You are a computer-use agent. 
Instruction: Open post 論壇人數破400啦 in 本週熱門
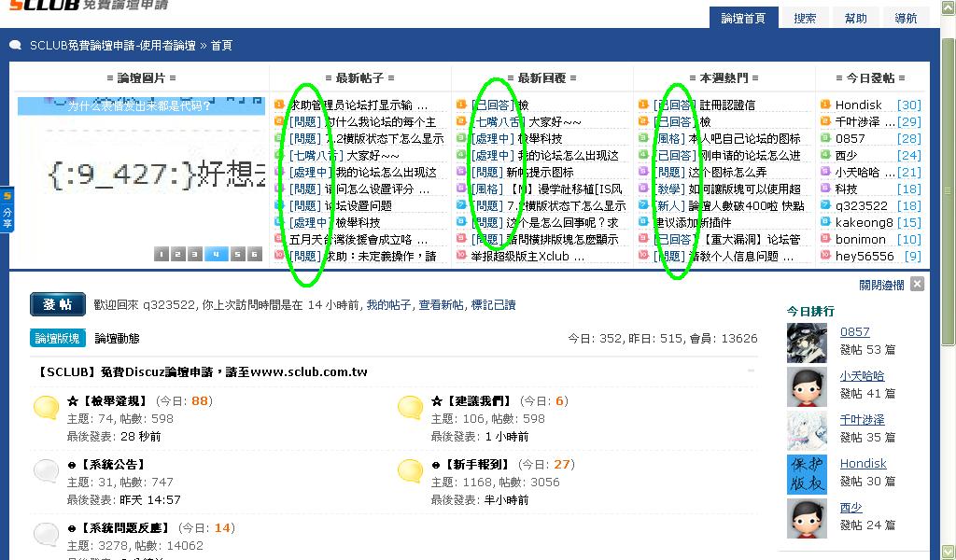tap(746, 206)
